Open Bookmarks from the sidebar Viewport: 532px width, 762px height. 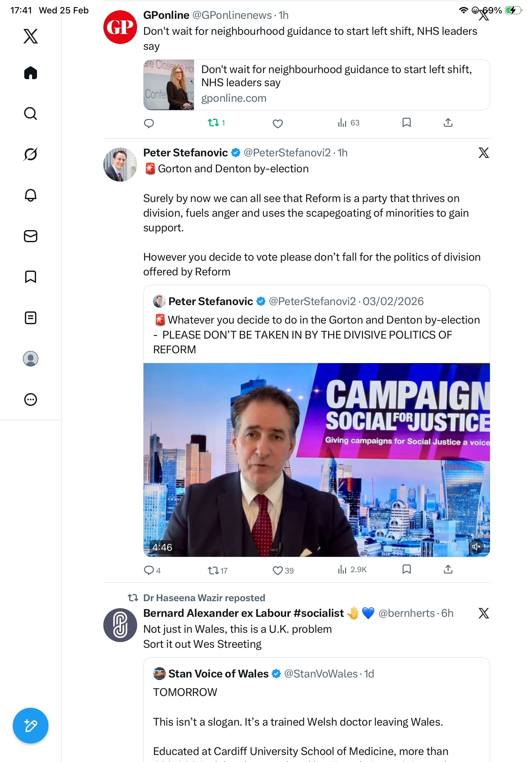click(x=31, y=277)
